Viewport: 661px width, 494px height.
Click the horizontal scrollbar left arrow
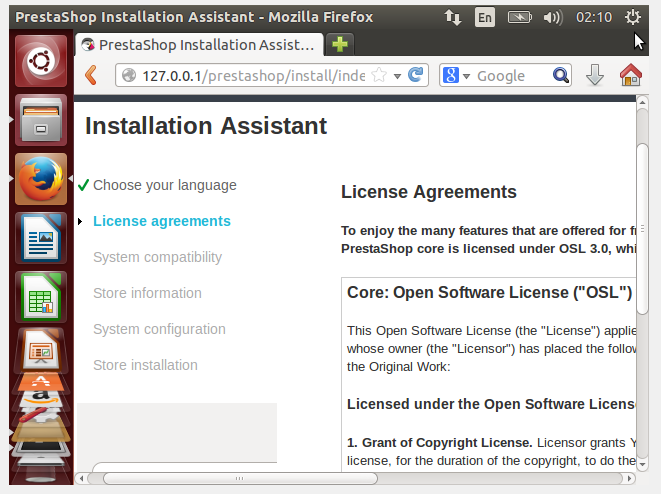click(x=81, y=478)
